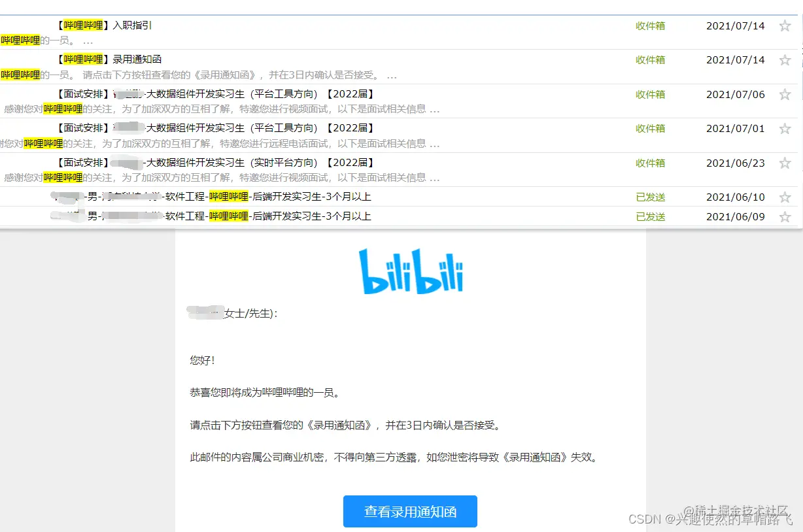Click the date 2021/06/23
This screenshot has height=532, width=803.
point(736,163)
